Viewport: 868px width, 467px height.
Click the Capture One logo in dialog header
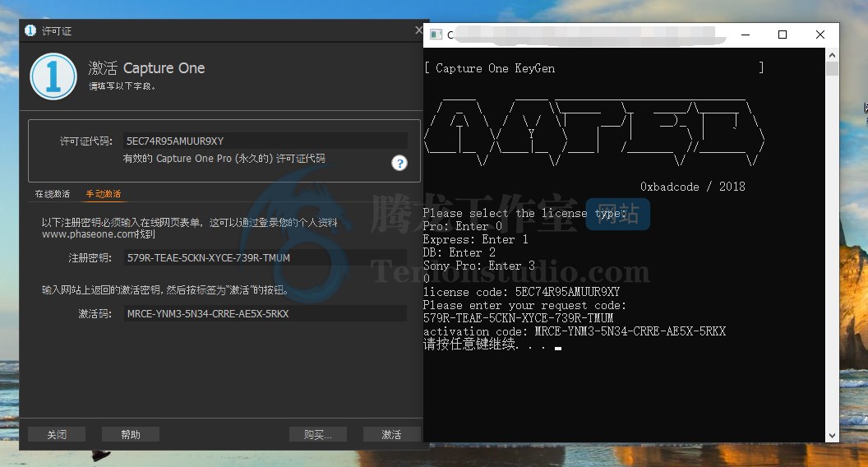pos(53,76)
